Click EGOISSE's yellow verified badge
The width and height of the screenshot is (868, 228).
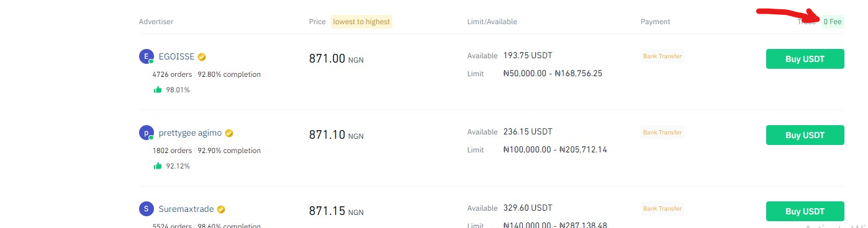coord(202,57)
